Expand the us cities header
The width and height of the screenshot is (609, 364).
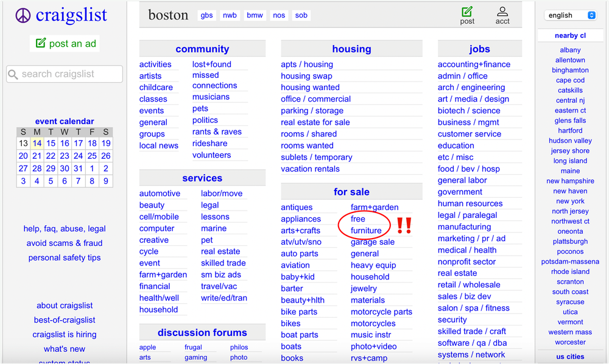tap(570, 357)
